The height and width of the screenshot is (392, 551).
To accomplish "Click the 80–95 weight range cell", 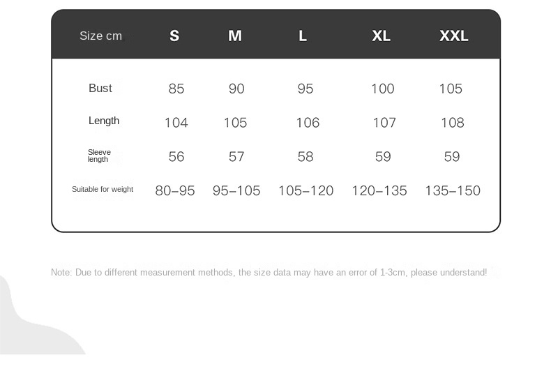I will pos(175,190).
